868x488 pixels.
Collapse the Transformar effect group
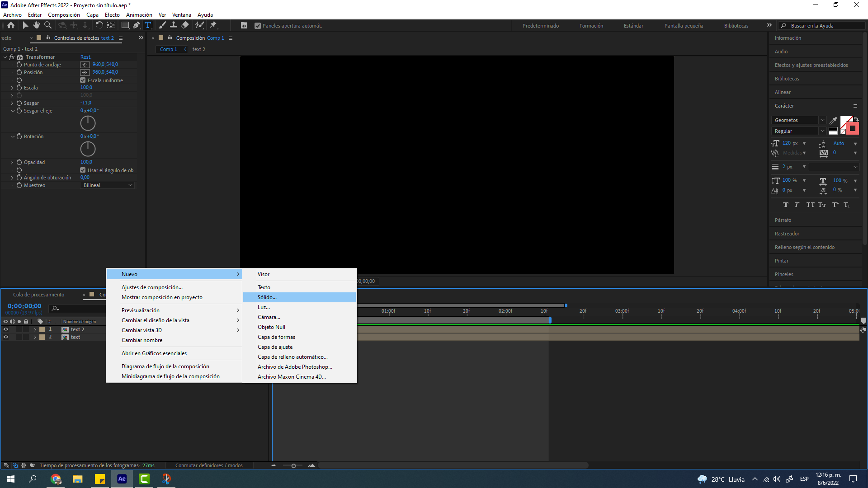pos(5,57)
